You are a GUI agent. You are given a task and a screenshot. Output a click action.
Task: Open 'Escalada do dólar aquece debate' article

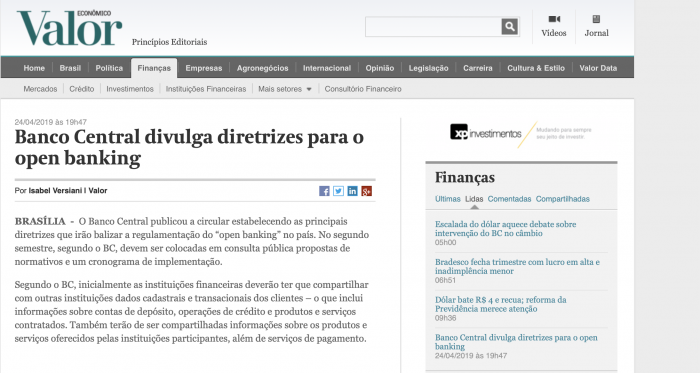pyautogui.click(x=505, y=228)
